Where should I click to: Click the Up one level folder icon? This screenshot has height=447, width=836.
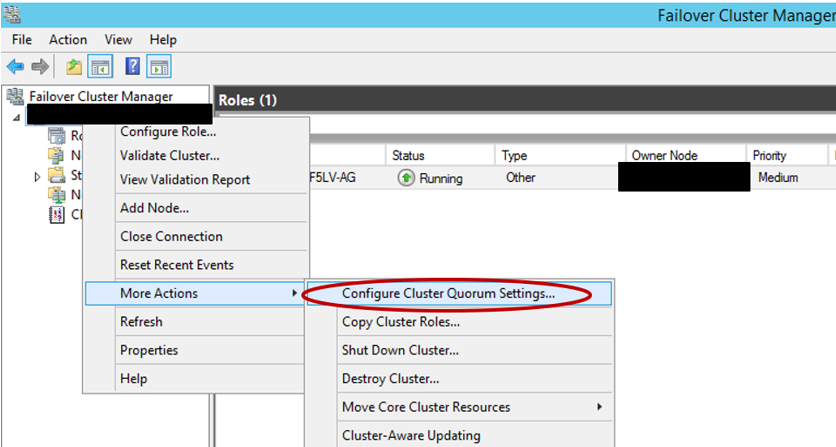(74, 67)
